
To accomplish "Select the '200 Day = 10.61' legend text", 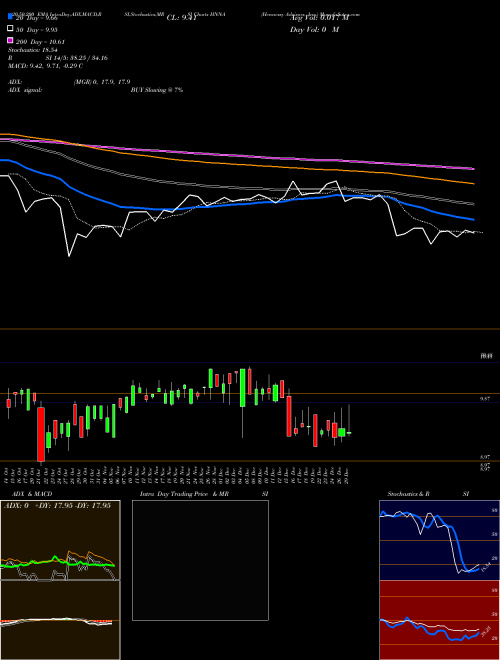I will [x=40, y=42].
